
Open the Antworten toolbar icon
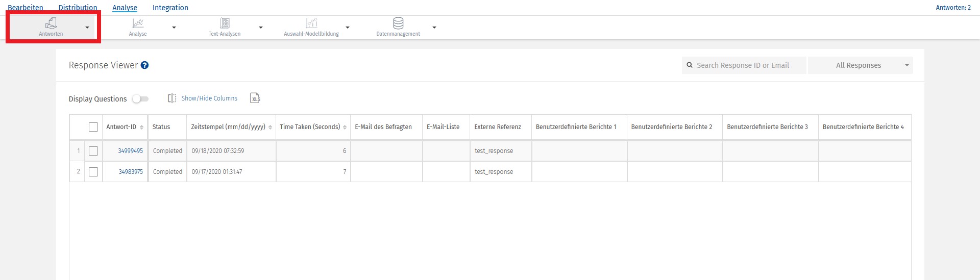(51, 23)
